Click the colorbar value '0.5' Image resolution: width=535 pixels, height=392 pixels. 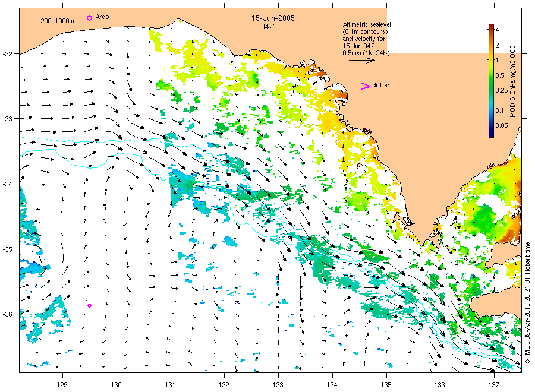click(x=500, y=75)
